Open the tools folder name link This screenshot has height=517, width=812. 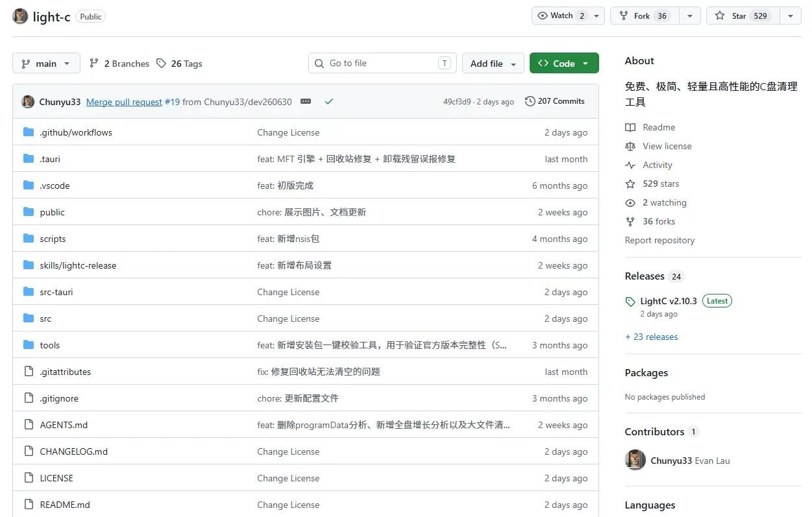(49, 345)
